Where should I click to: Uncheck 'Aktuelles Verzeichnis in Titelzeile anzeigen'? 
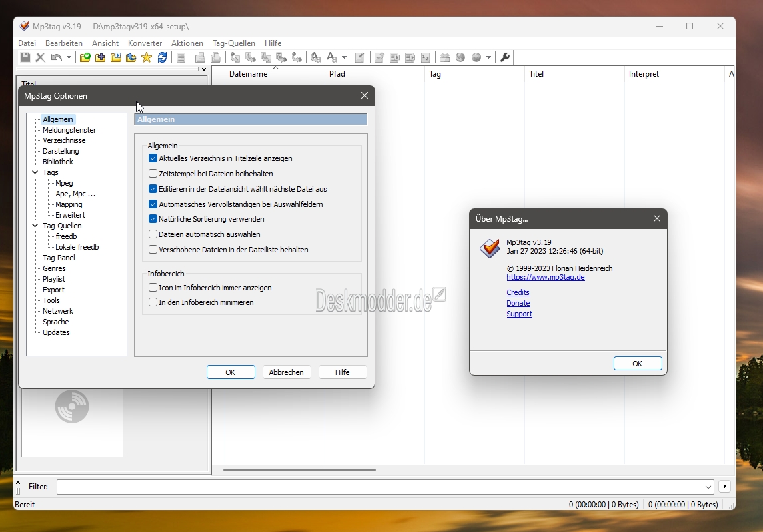coord(153,158)
